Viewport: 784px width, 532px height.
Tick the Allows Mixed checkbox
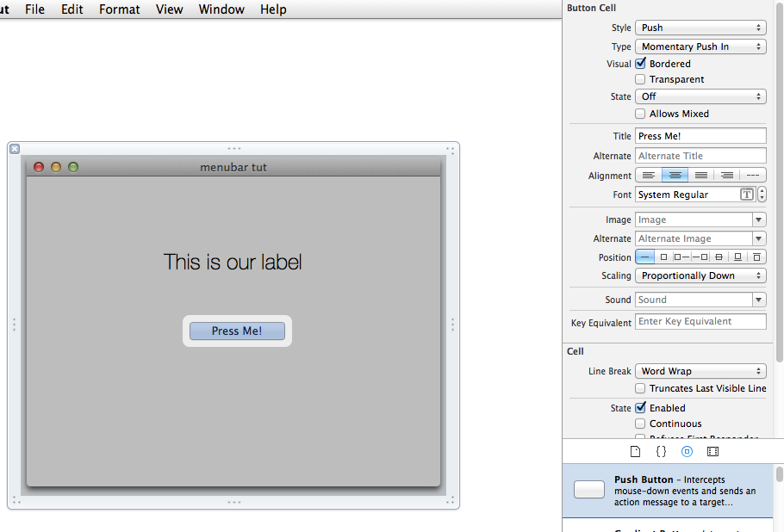pyautogui.click(x=640, y=114)
